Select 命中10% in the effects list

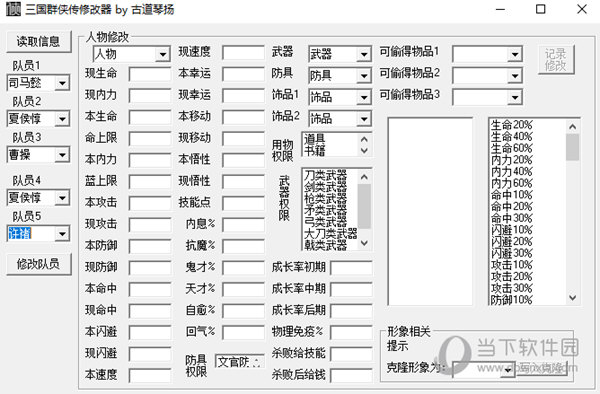coord(512,195)
